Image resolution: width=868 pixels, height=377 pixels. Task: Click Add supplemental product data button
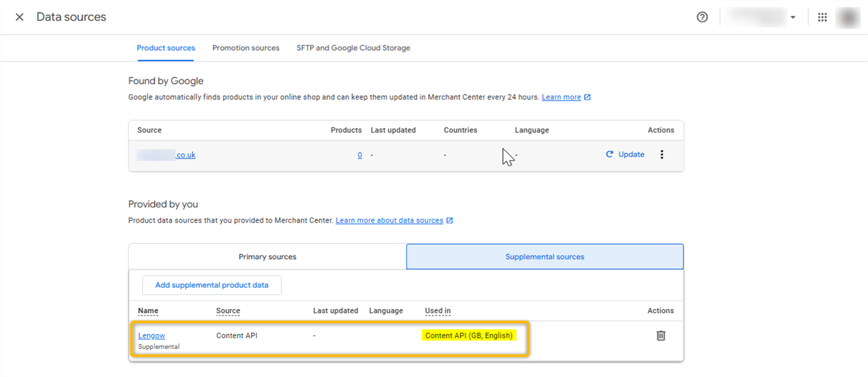click(211, 285)
